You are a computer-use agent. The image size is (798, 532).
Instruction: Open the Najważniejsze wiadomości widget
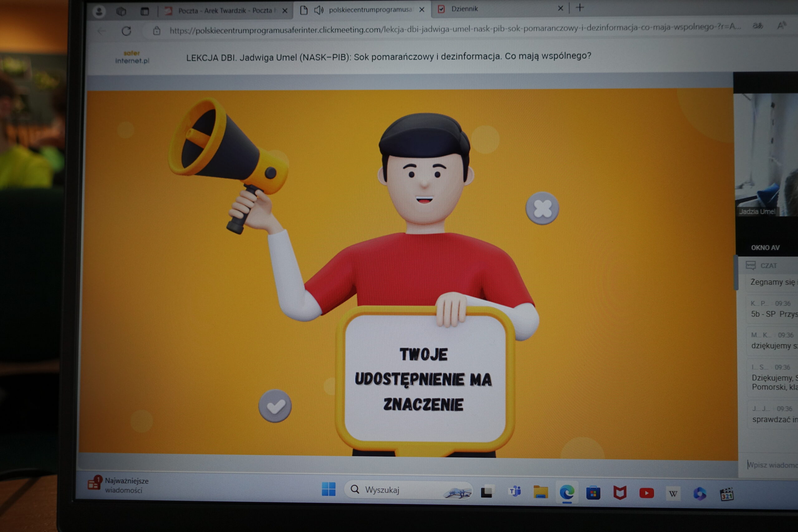click(119, 485)
